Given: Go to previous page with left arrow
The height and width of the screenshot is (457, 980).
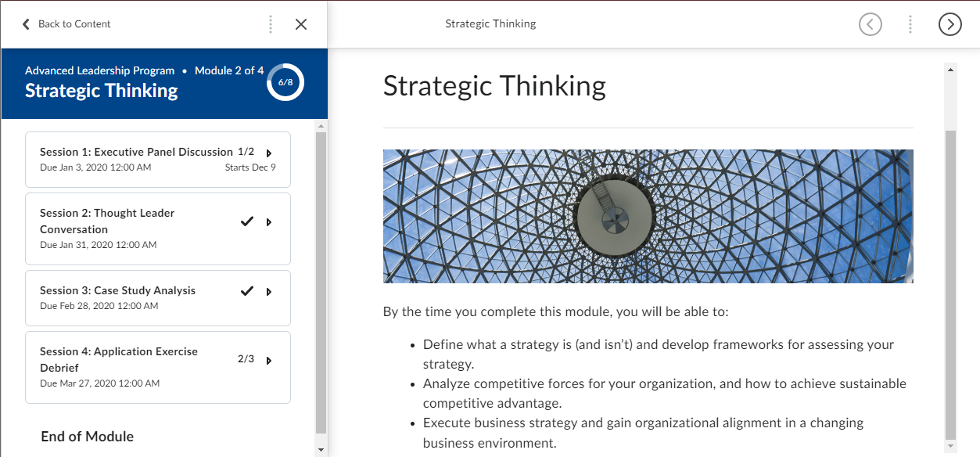Looking at the screenshot, I should coord(870,24).
